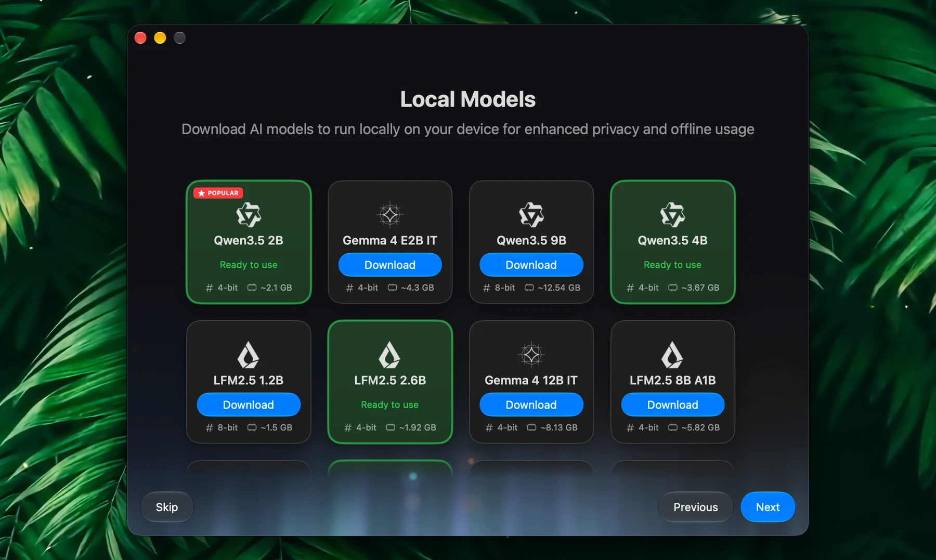Select the Qwen3.5 4B model name
This screenshot has height=560, width=936.
pos(673,240)
